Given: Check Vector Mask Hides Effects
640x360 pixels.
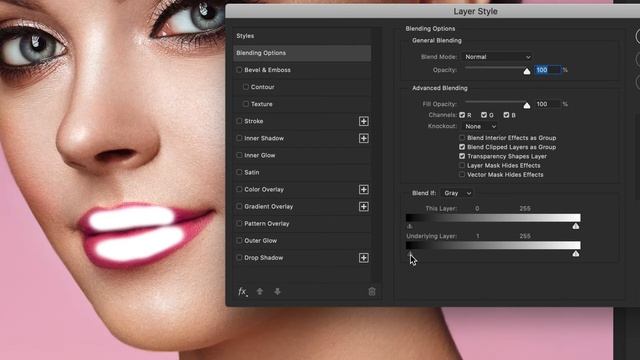Looking at the screenshot, I should pos(462,175).
